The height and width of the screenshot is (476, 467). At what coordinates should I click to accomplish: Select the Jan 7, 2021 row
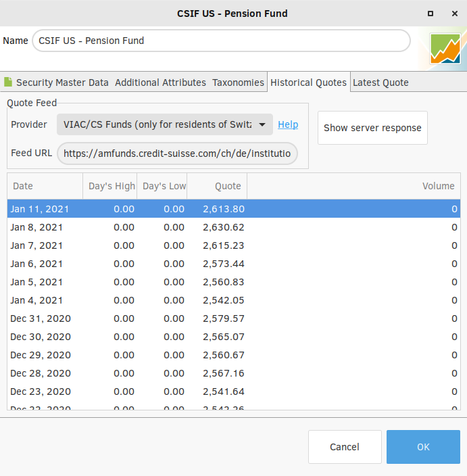coord(234,245)
